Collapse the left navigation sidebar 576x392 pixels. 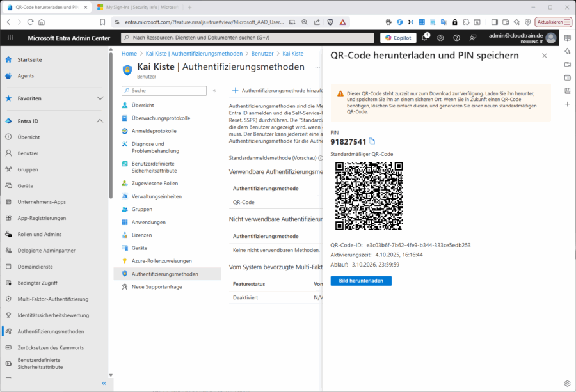point(104,383)
